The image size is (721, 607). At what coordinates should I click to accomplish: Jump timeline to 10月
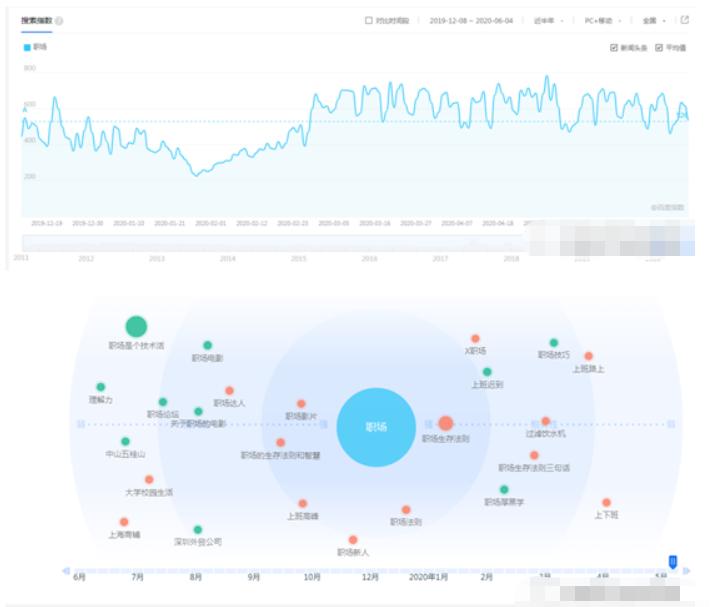pyautogui.click(x=312, y=577)
